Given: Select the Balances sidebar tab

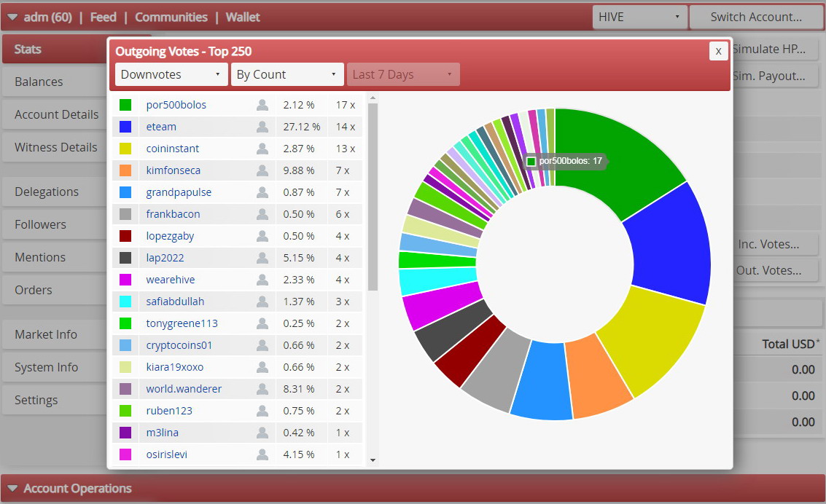Looking at the screenshot, I should [x=55, y=82].
